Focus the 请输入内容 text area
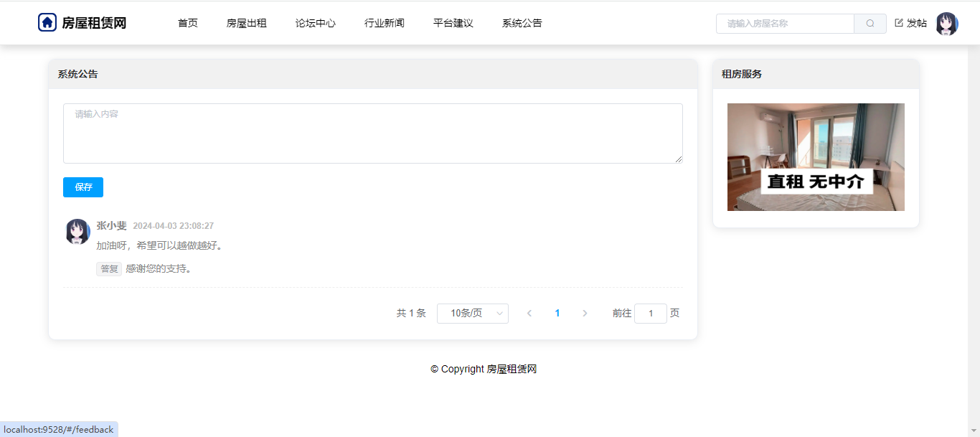Screen dimensions: 980x437 [x=372, y=133]
